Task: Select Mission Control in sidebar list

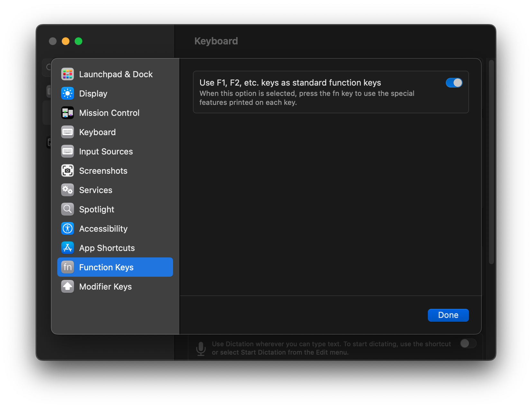Action: [115, 113]
